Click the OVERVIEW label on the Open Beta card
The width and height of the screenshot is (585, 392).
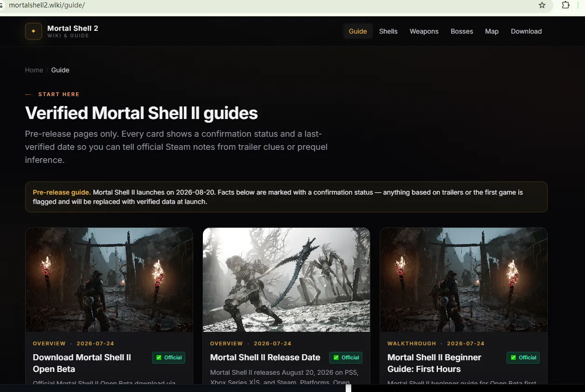[x=49, y=343]
